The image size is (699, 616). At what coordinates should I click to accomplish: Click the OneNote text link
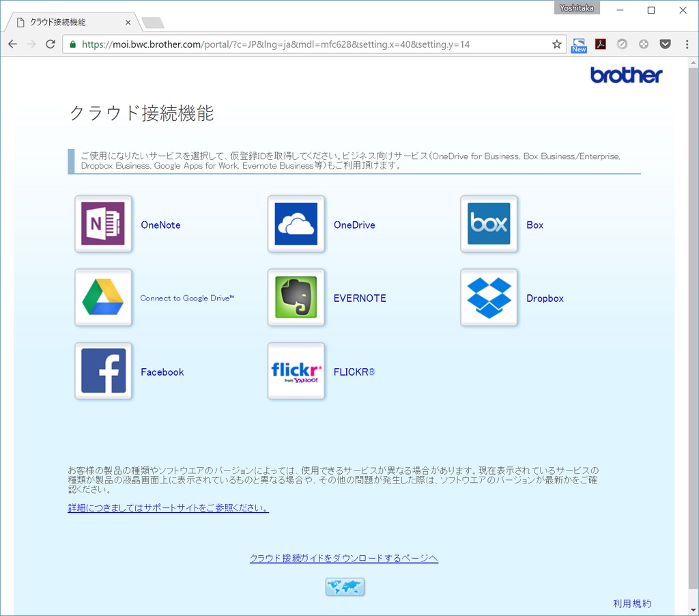coord(160,225)
